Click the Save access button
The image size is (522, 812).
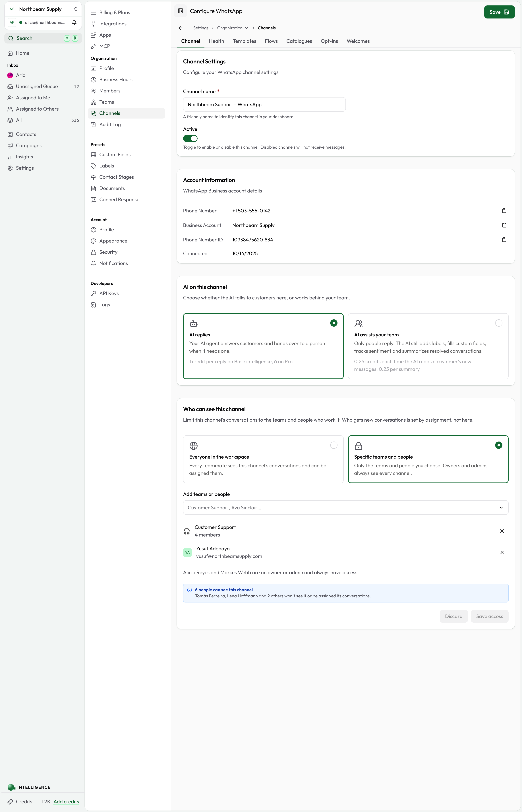[x=489, y=616]
